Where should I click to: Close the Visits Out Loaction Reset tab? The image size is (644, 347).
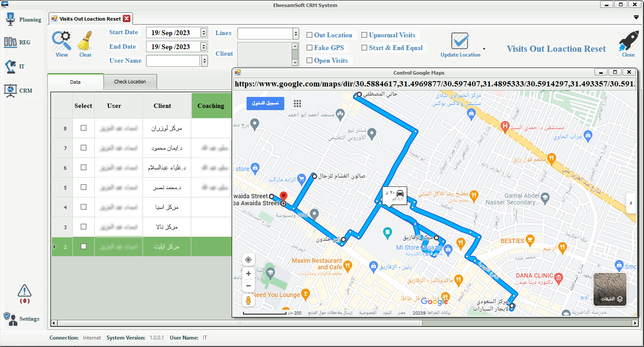126,18
